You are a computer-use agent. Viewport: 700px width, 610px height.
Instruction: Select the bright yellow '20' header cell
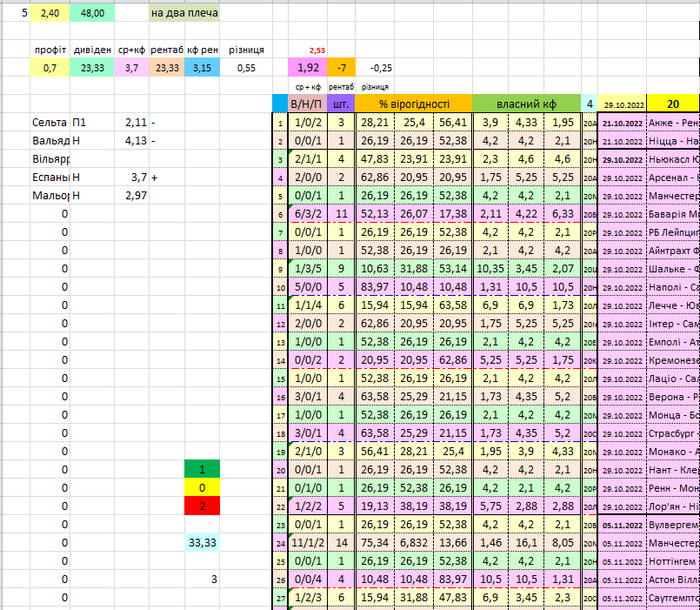pos(673,104)
